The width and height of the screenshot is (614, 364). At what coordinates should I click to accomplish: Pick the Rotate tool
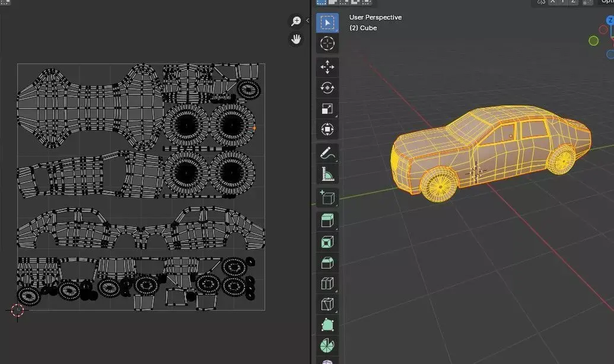(327, 88)
